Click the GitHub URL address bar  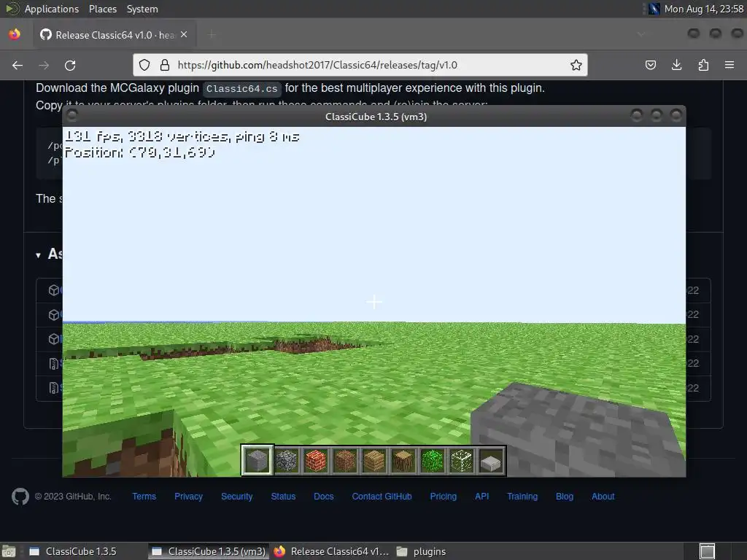point(360,65)
